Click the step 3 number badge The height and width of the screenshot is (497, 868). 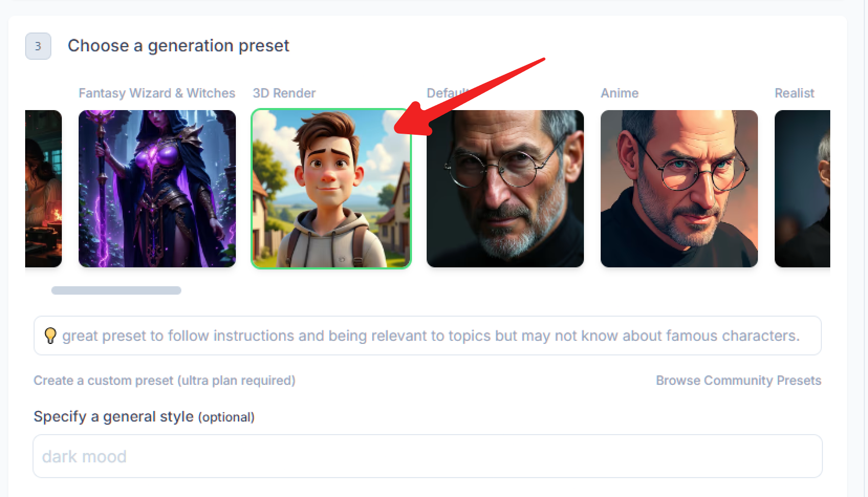[37, 46]
